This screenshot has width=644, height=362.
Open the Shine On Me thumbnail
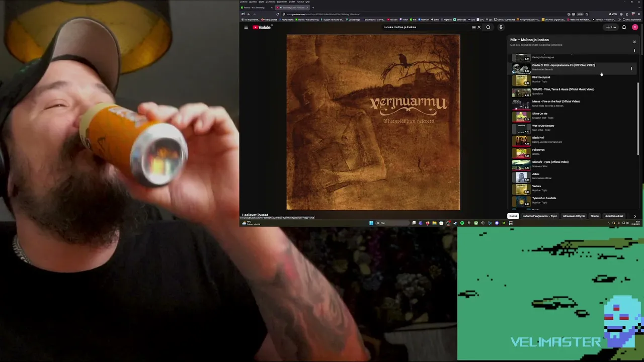pyautogui.click(x=521, y=116)
